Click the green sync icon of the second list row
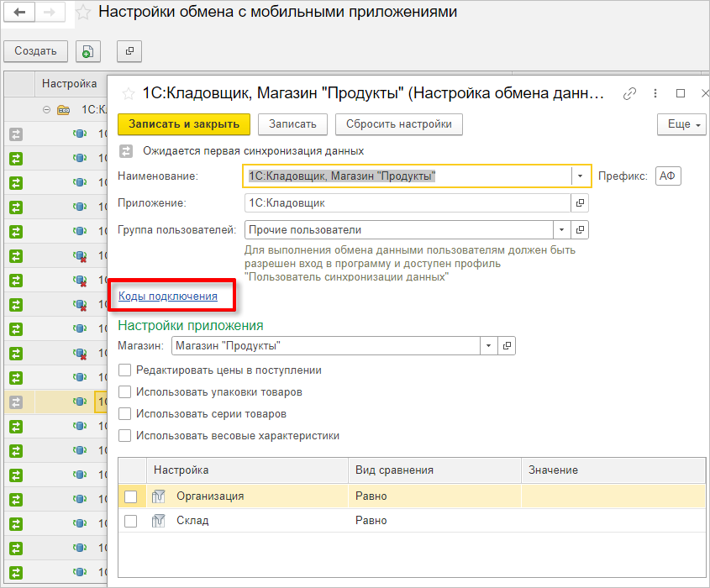710x588 pixels. 16,159
